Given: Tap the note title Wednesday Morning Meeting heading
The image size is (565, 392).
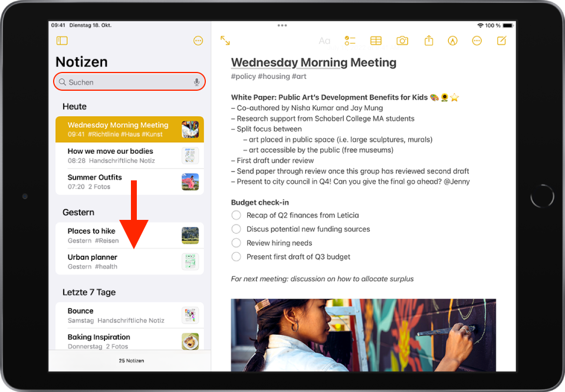Looking at the screenshot, I should click(x=314, y=62).
